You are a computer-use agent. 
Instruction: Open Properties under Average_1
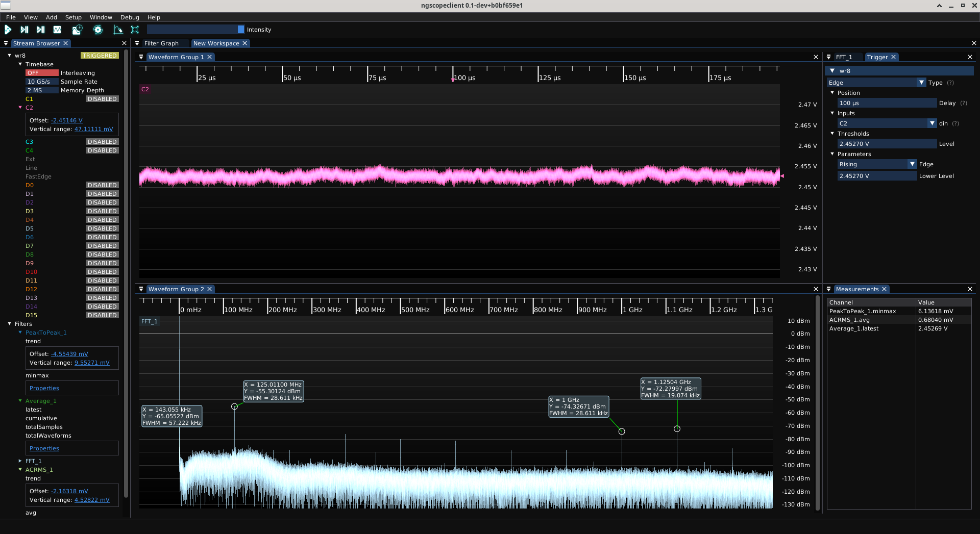[44, 448]
